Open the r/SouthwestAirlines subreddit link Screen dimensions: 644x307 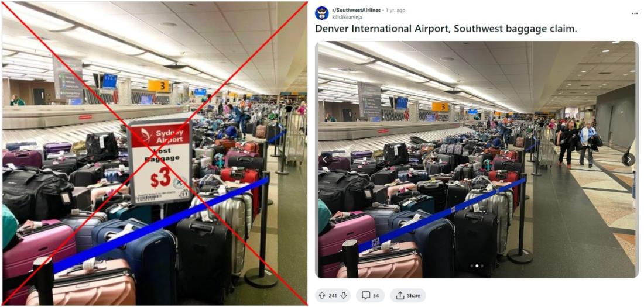click(x=356, y=11)
